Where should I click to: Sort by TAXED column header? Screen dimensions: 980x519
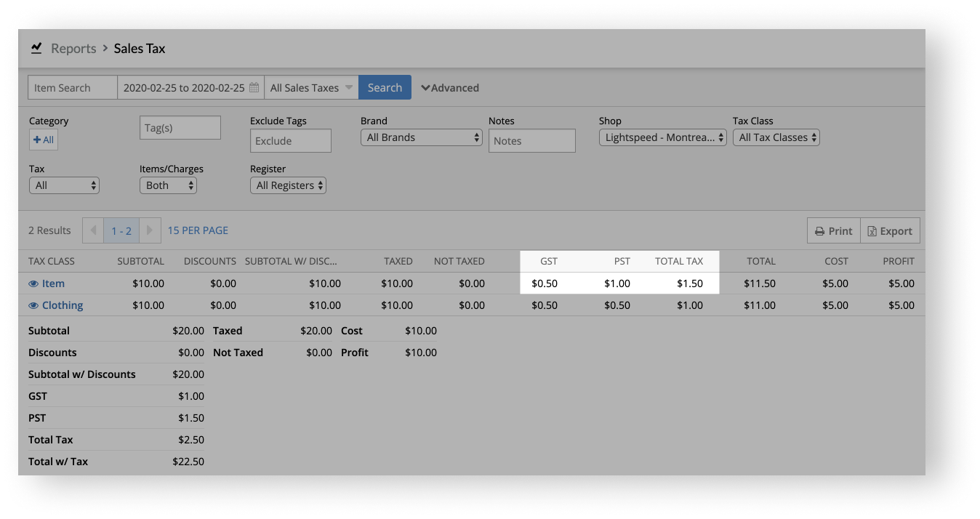398,261
